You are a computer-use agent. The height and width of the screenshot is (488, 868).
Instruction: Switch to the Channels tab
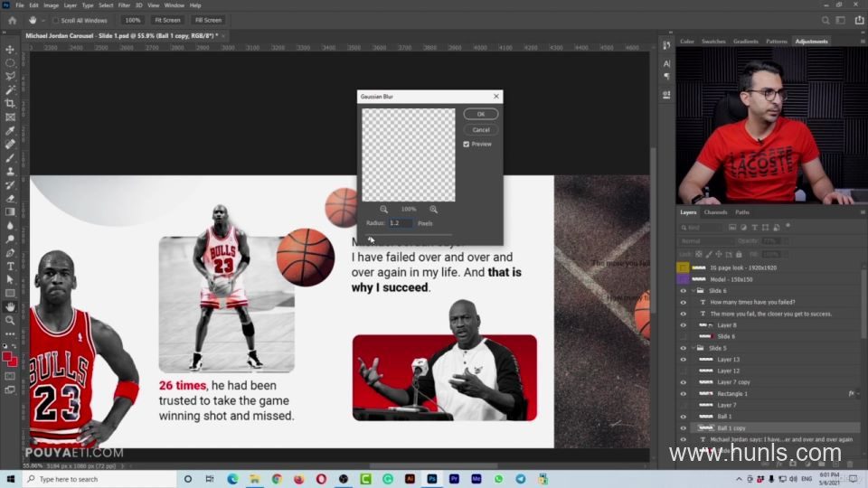[715, 212]
